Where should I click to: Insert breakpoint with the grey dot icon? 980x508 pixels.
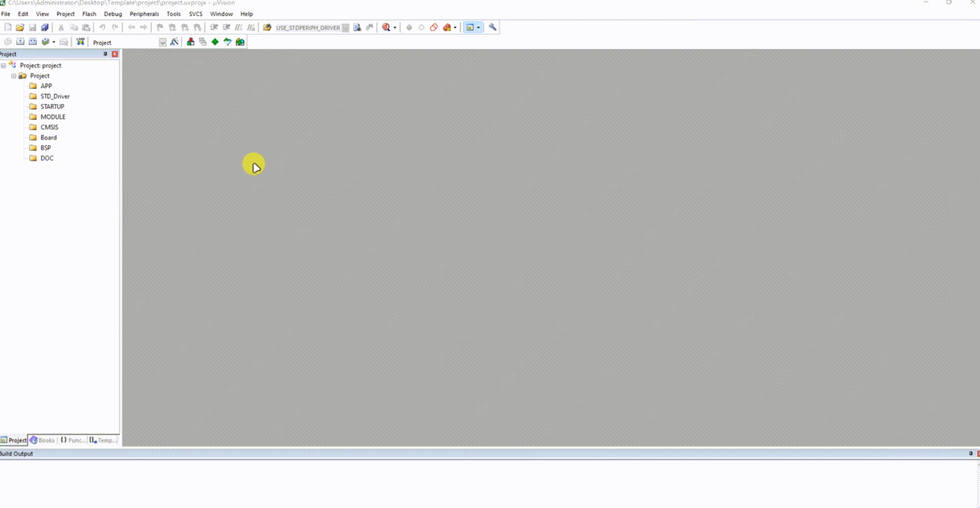tap(409, 27)
